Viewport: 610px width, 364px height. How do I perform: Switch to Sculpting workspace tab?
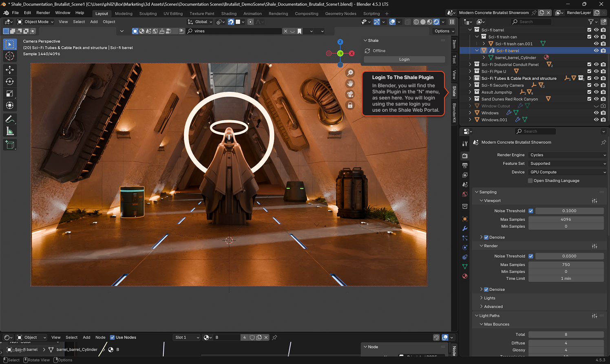pos(148,13)
